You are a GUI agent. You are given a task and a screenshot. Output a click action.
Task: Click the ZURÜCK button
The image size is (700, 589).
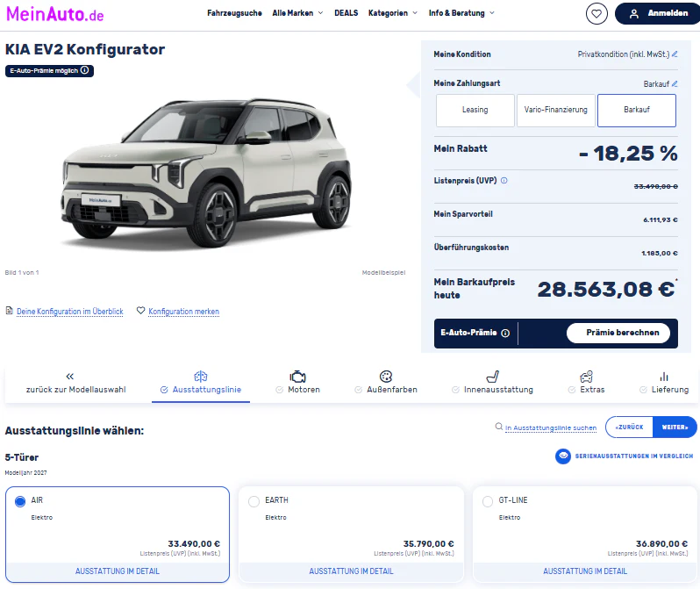coord(630,427)
